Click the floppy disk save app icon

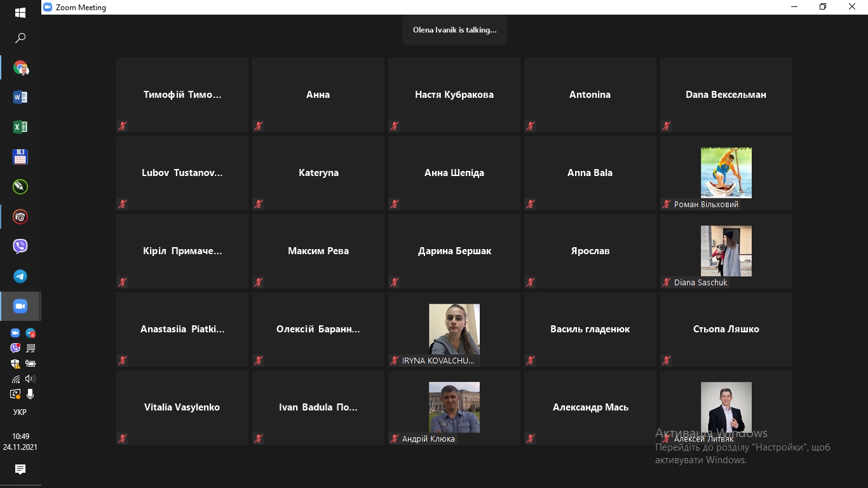pos(20,157)
